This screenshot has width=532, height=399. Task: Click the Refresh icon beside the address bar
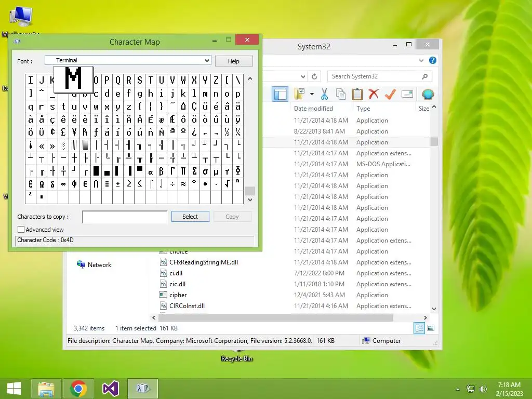pos(314,76)
